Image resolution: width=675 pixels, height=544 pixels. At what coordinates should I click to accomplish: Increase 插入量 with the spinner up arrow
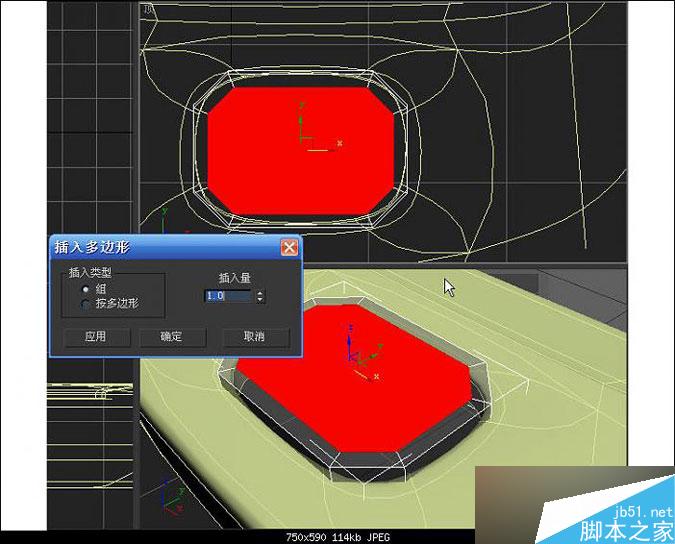click(260, 293)
